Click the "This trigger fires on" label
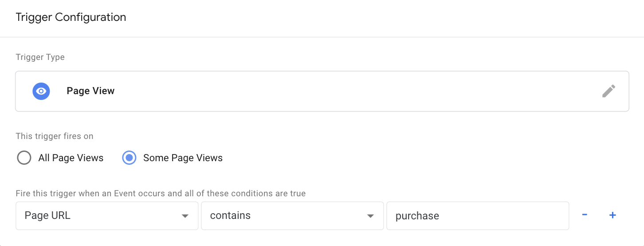This screenshot has width=644, height=246. click(x=55, y=136)
